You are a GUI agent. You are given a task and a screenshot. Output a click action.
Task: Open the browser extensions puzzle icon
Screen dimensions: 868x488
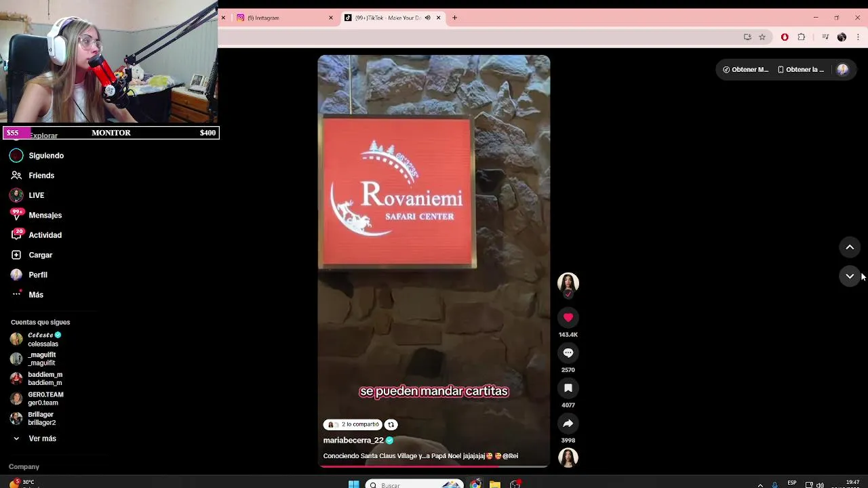click(801, 37)
